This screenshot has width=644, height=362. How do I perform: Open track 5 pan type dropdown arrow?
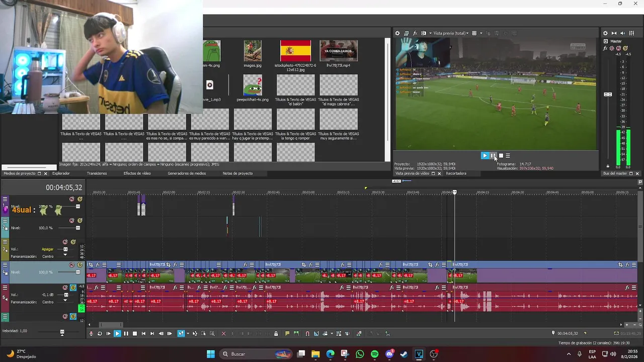65,301
